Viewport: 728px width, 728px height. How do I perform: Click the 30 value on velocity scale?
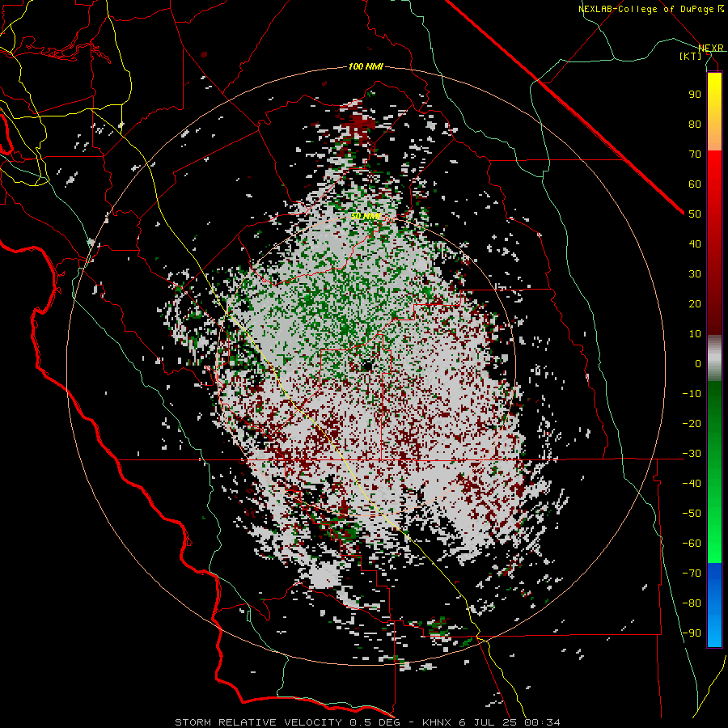click(x=695, y=274)
